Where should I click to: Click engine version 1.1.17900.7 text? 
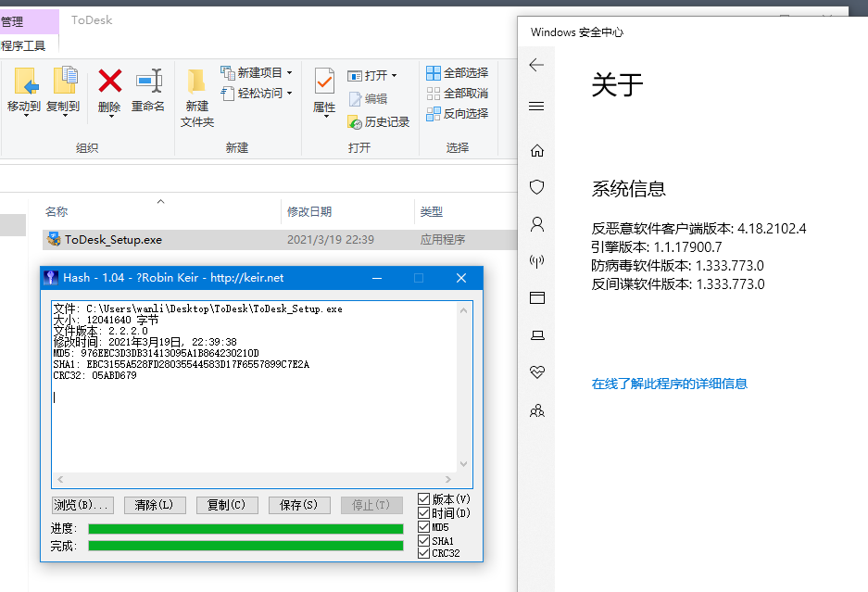pyautogui.click(x=657, y=247)
